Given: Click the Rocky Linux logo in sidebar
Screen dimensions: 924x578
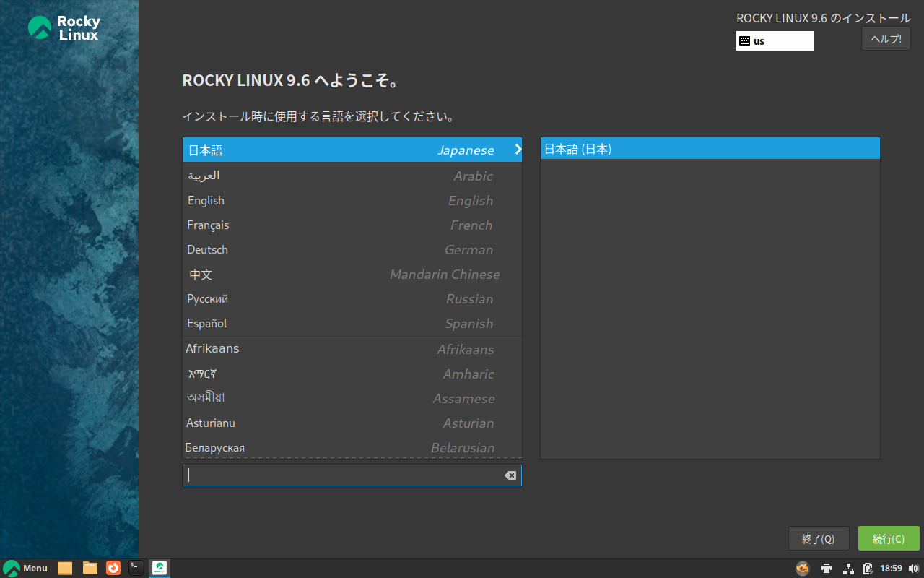Looking at the screenshot, I should coord(64,27).
